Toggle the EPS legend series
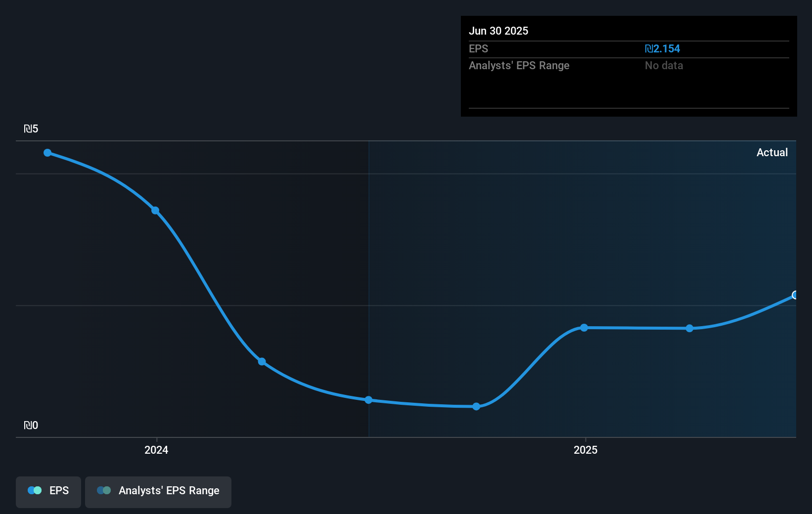The image size is (812, 514). [48, 492]
